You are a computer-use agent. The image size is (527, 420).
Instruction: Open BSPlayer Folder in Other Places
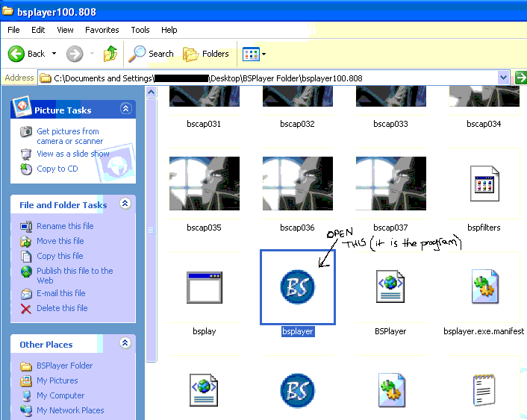click(x=64, y=366)
